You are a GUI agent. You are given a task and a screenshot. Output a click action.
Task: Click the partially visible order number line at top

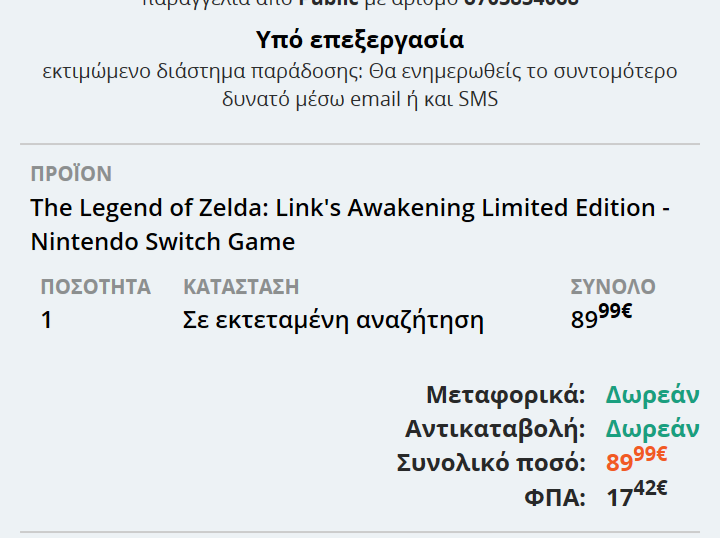click(360, 4)
